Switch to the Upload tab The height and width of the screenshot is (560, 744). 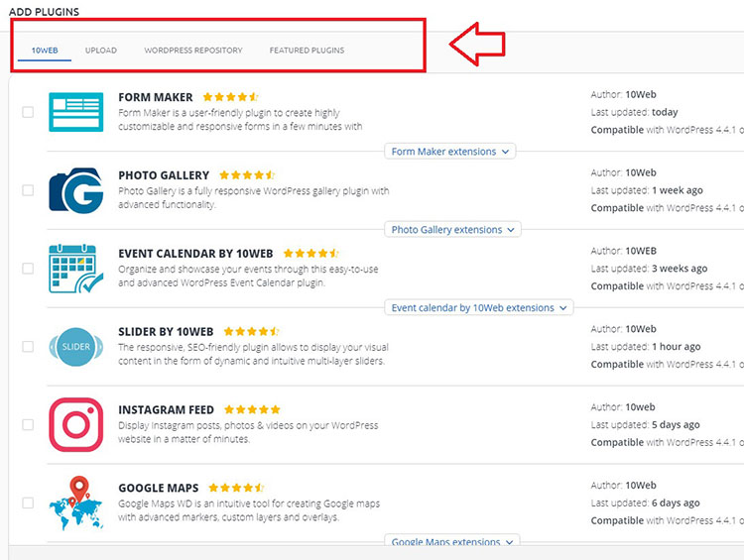pos(101,51)
